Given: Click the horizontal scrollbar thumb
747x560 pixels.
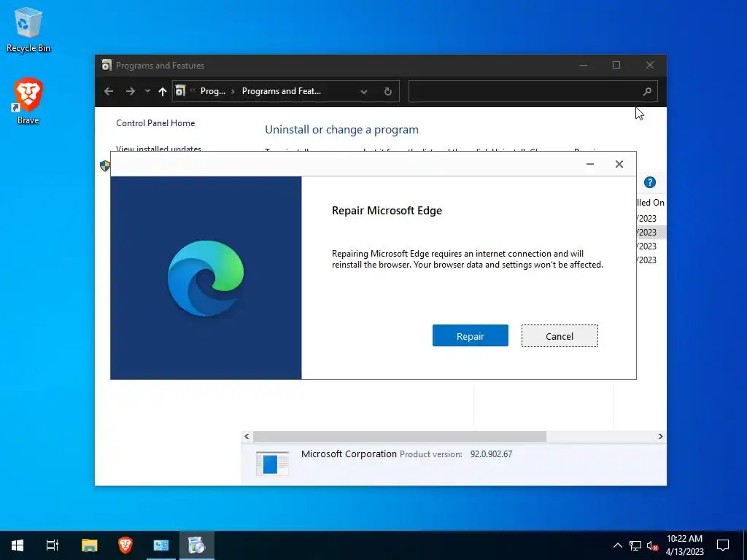Looking at the screenshot, I should point(400,436).
